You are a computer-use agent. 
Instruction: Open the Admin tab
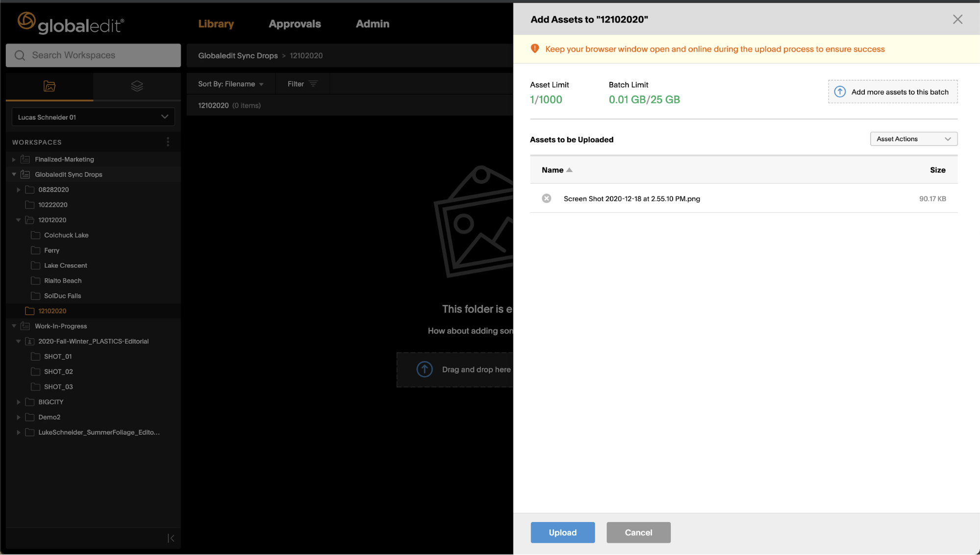[x=373, y=24]
